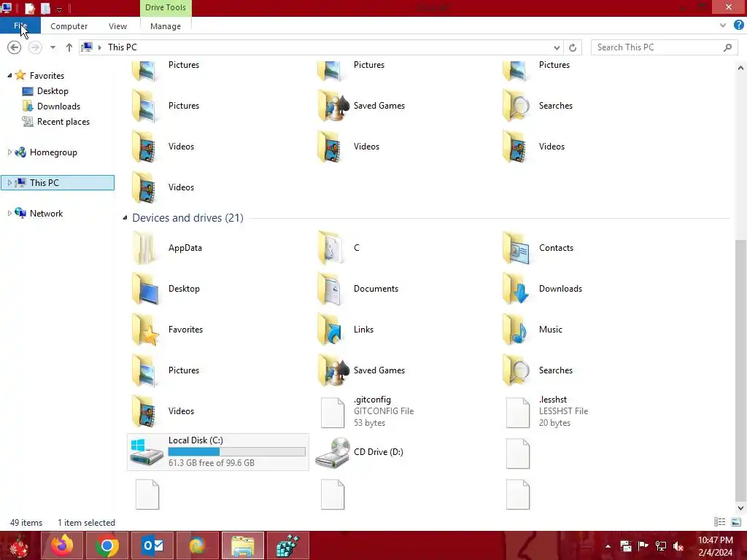This screenshot has width=747, height=560.
Task: Select the Documents folder
Action: [357, 289]
